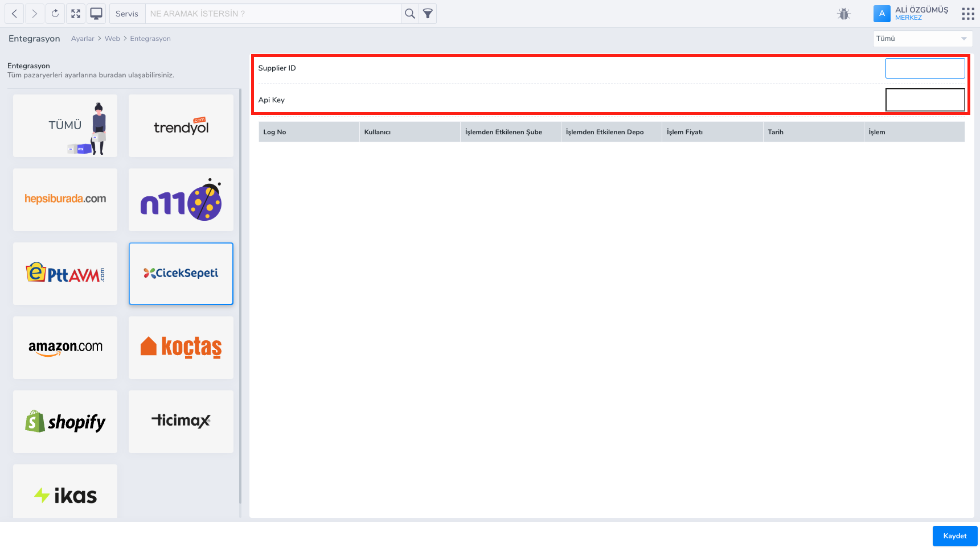Sort by the Tarih column header
The image size is (980, 548).
coord(776,132)
